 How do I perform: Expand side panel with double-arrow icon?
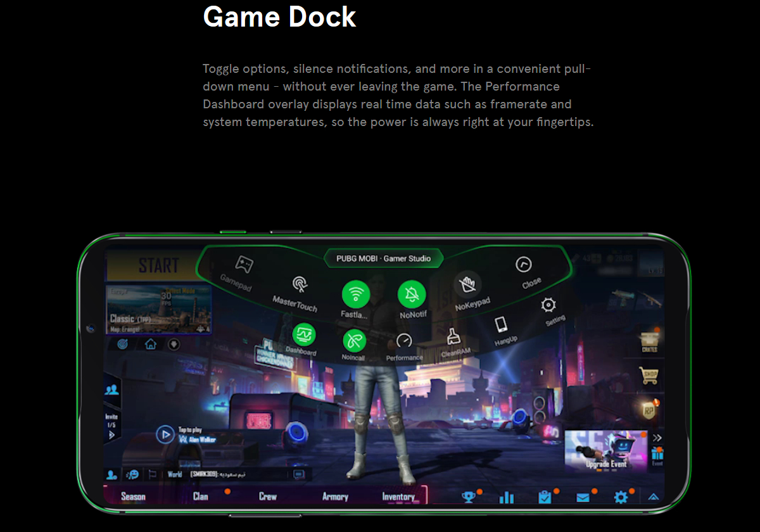click(x=657, y=438)
